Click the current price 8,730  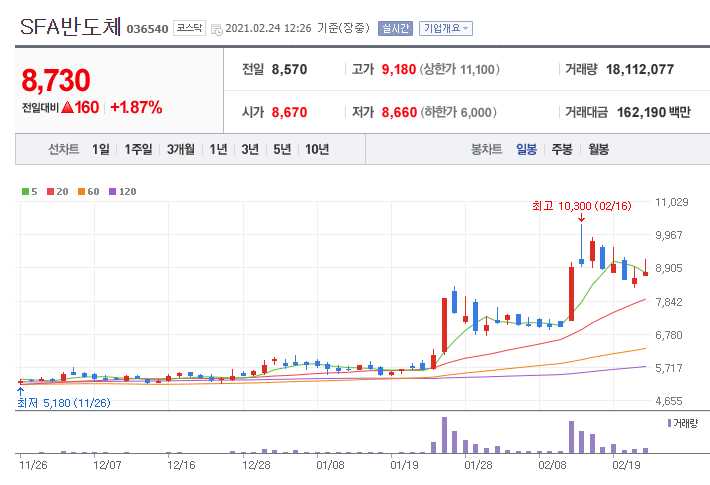(x=56, y=81)
